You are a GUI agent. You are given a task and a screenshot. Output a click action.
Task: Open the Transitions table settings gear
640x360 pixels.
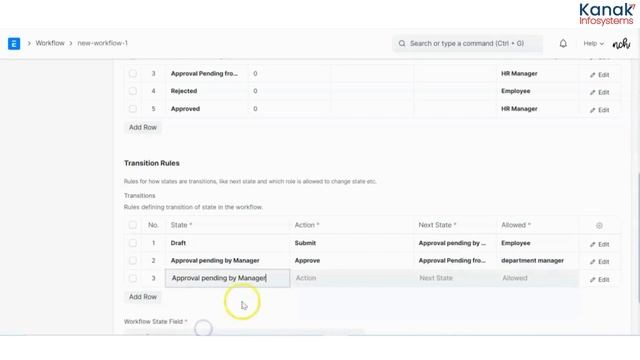(599, 225)
